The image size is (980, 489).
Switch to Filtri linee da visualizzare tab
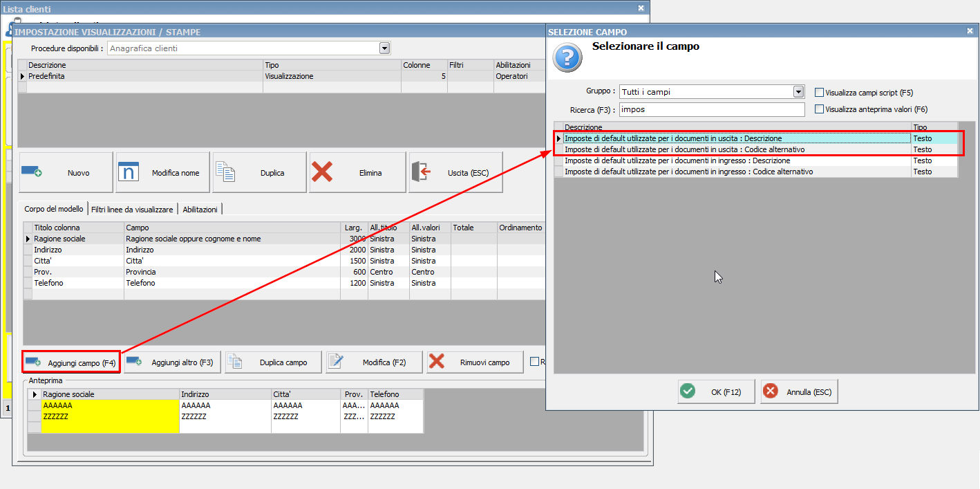pos(132,209)
